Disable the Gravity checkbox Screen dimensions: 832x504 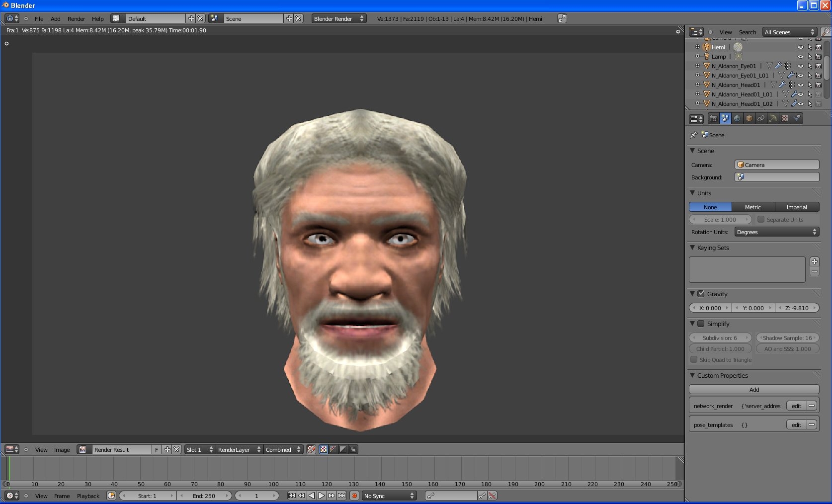coord(701,294)
